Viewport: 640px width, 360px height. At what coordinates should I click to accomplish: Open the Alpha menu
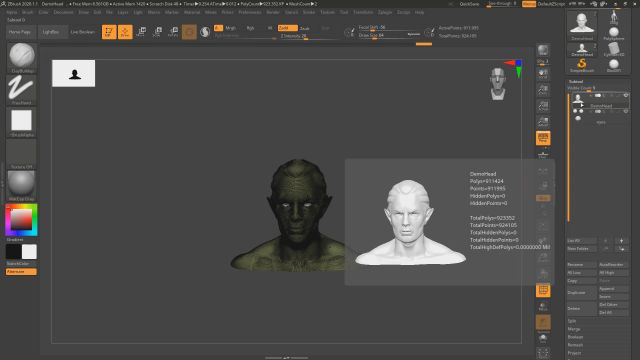[x=12, y=12]
